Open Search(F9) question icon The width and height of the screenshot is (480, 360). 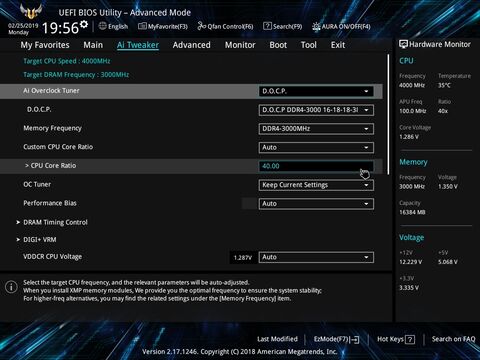tap(267, 26)
